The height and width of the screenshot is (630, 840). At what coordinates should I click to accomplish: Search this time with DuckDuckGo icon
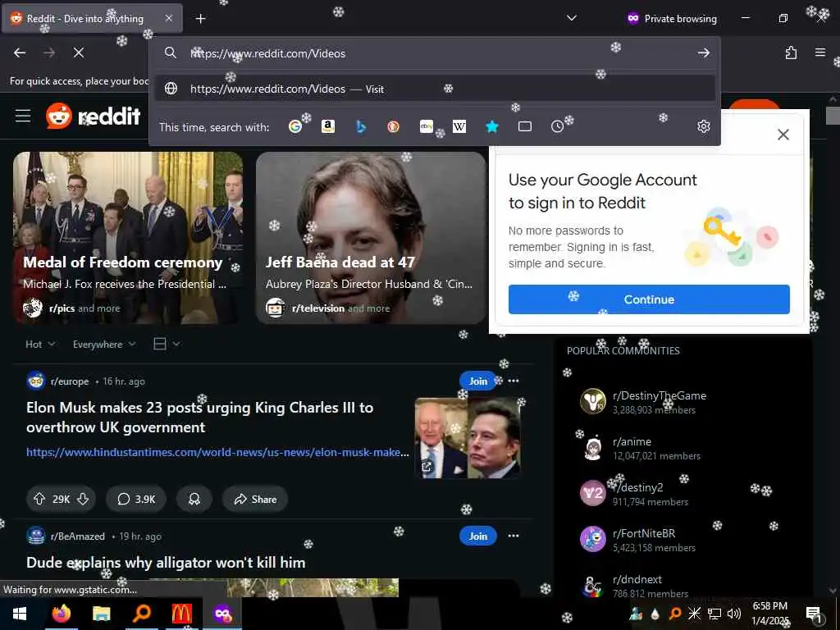coord(393,126)
